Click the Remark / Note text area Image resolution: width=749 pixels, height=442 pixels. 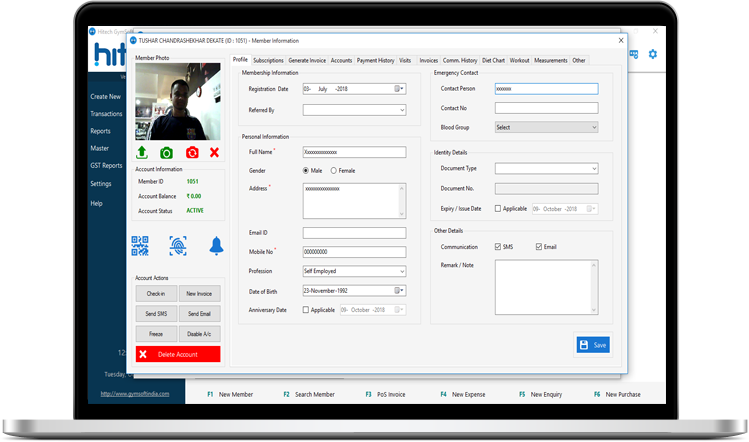546,287
